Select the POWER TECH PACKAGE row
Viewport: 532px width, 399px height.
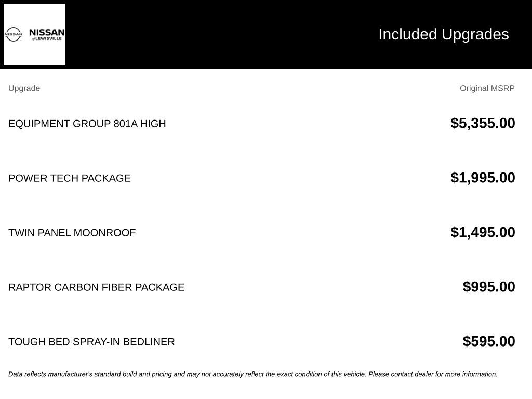pyautogui.click(x=262, y=178)
